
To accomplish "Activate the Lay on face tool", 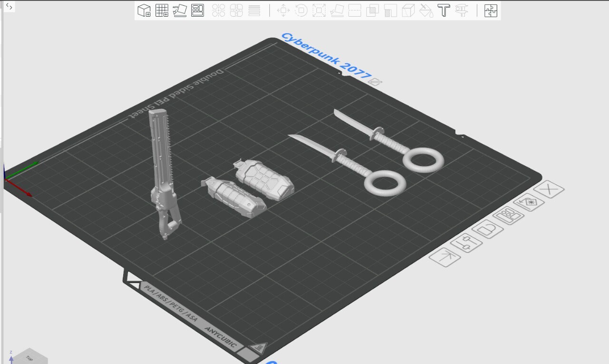I will click(x=337, y=10).
